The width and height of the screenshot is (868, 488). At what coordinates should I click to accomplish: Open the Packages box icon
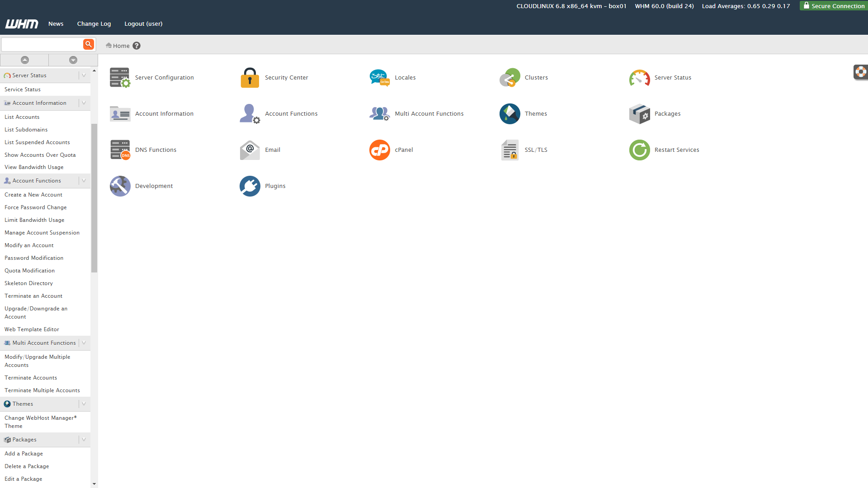coord(639,114)
